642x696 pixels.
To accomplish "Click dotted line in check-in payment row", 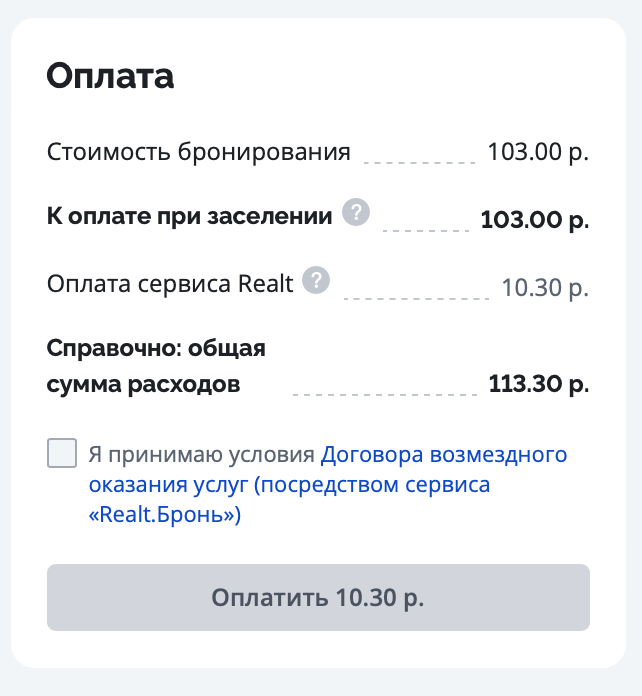I will [426, 229].
